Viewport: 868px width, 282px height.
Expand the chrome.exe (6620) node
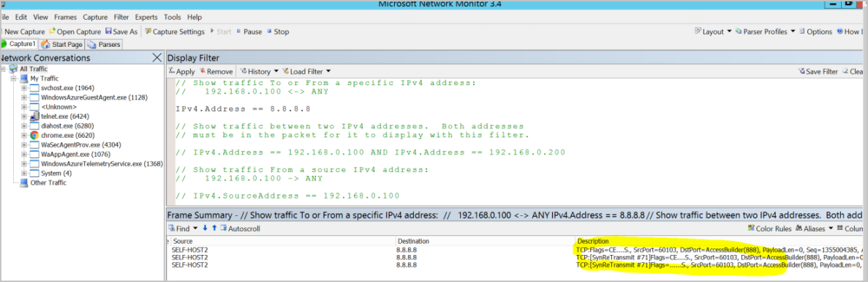coord(24,136)
